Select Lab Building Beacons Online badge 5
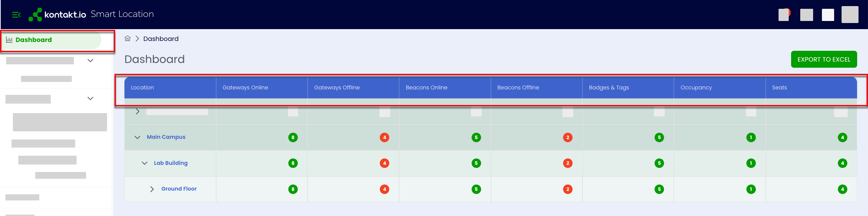The width and height of the screenshot is (868, 216). point(476,163)
